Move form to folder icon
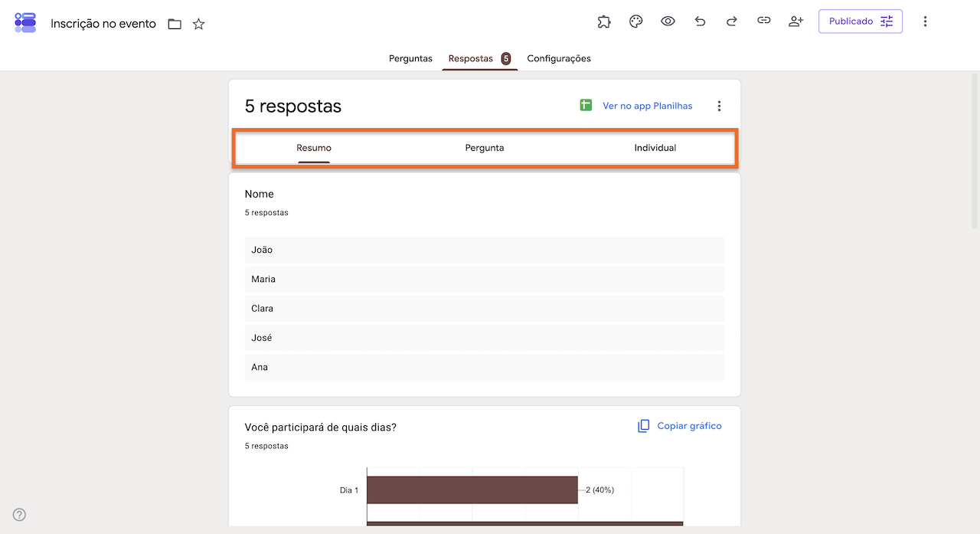Image resolution: width=980 pixels, height=534 pixels. (x=175, y=24)
